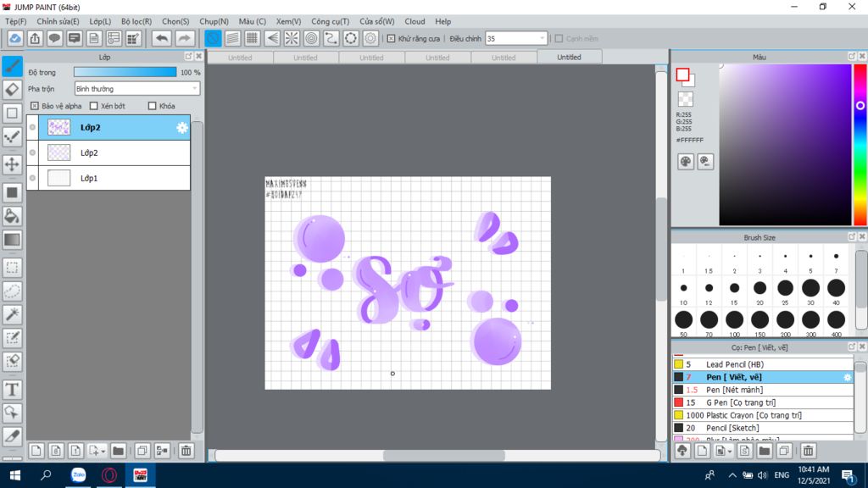This screenshot has height=488, width=868.
Task: Click the Redo arrow
Action: 184,38
